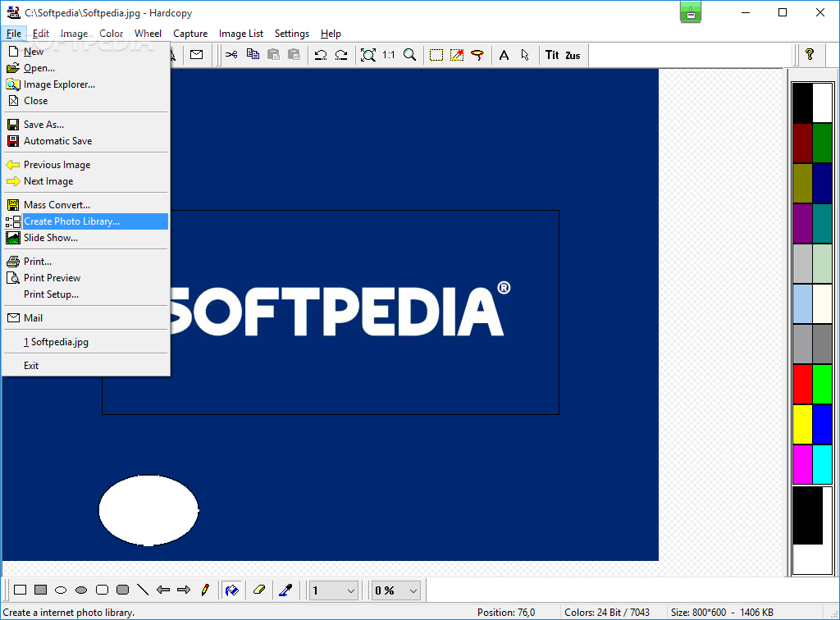Viewport: 840px width, 620px height.
Task: Open the Wheel menu
Action: pos(148,33)
